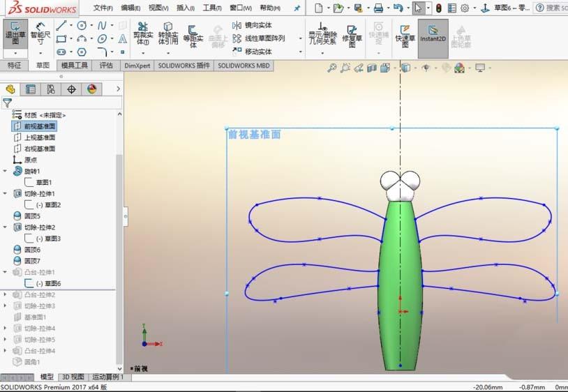
Task: Select the Spline sketch tool
Action: pyautogui.click(x=102, y=25)
